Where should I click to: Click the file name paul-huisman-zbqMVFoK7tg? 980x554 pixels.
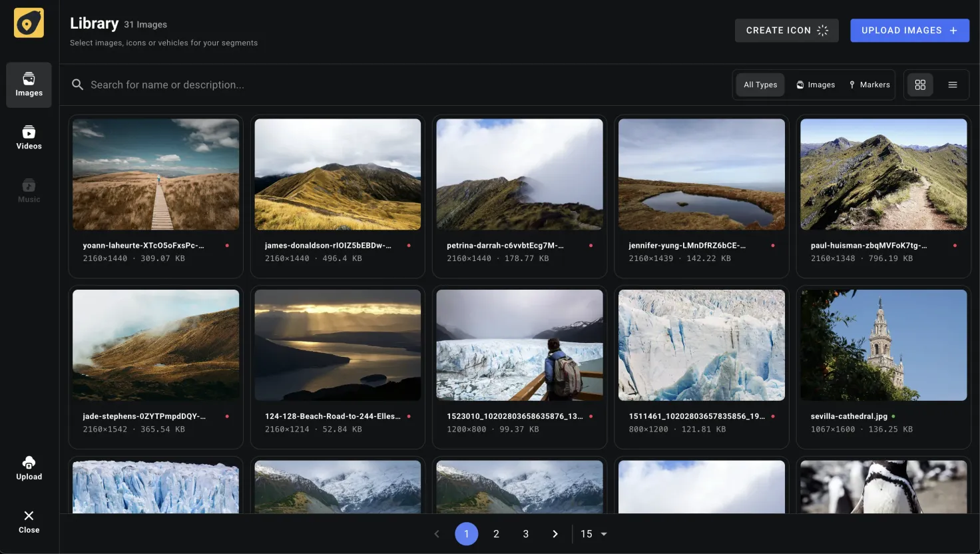869,246
